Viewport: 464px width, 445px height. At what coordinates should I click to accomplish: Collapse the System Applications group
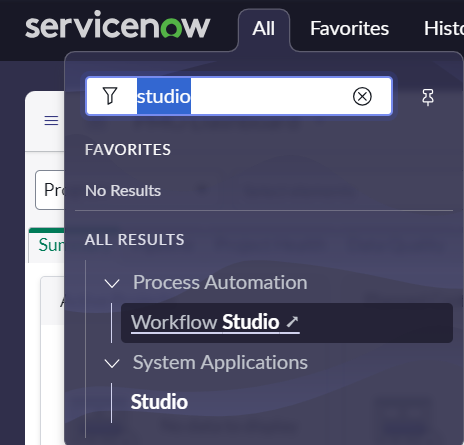click(x=112, y=363)
